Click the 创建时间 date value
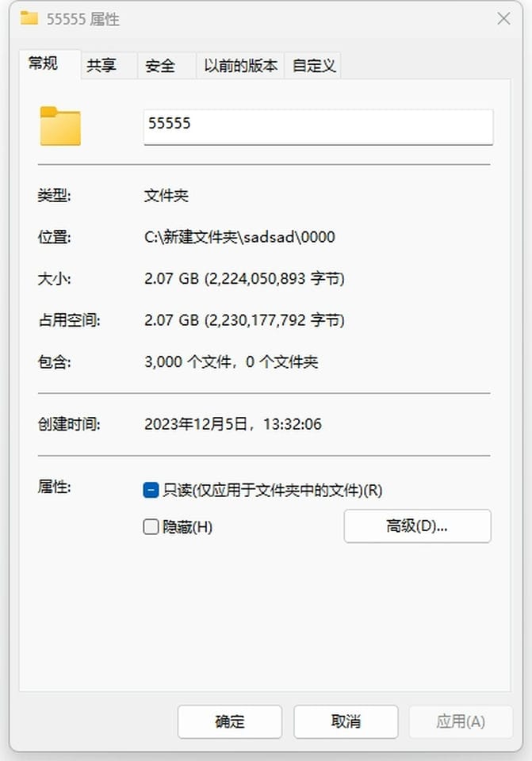Viewport: 532px width, 761px height. [x=233, y=424]
